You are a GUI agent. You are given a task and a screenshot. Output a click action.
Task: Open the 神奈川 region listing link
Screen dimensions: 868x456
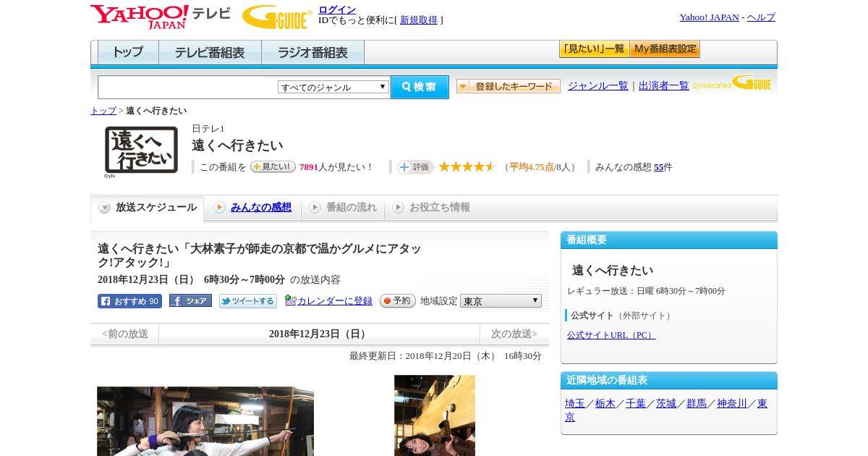click(x=732, y=404)
